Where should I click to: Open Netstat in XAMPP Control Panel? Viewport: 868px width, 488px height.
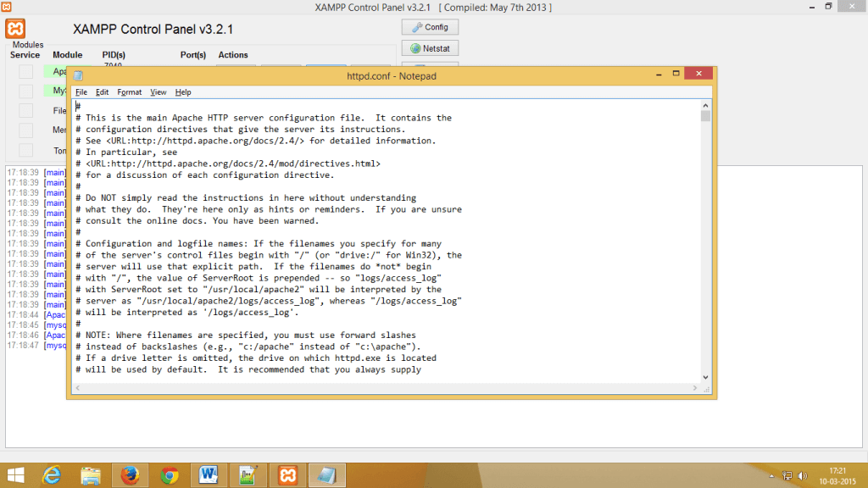click(430, 48)
